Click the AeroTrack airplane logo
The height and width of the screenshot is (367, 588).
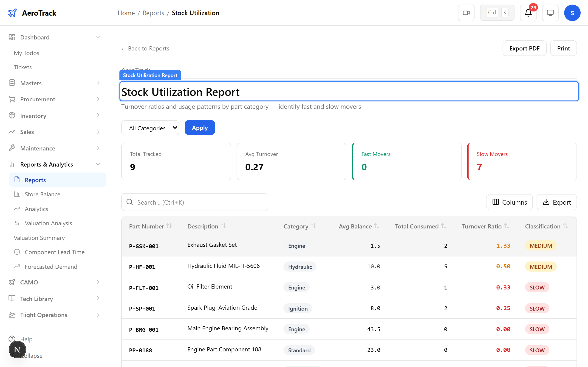tap(12, 13)
